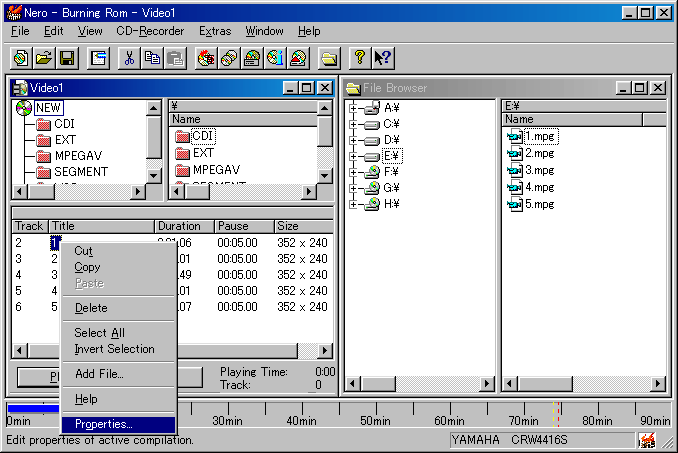The height and width of the screenshot is (453, 678).
Task: Expand the H: CD drive node
Action: point(353,204)
